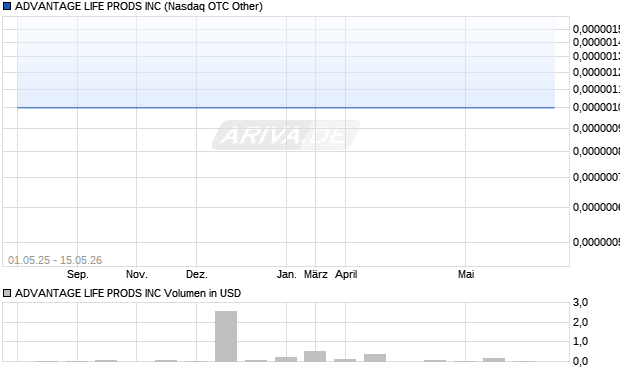The width and height of the screenshot is (620, 371).
Task: Click the Nov. axis label
Action: tap(137, 274)
